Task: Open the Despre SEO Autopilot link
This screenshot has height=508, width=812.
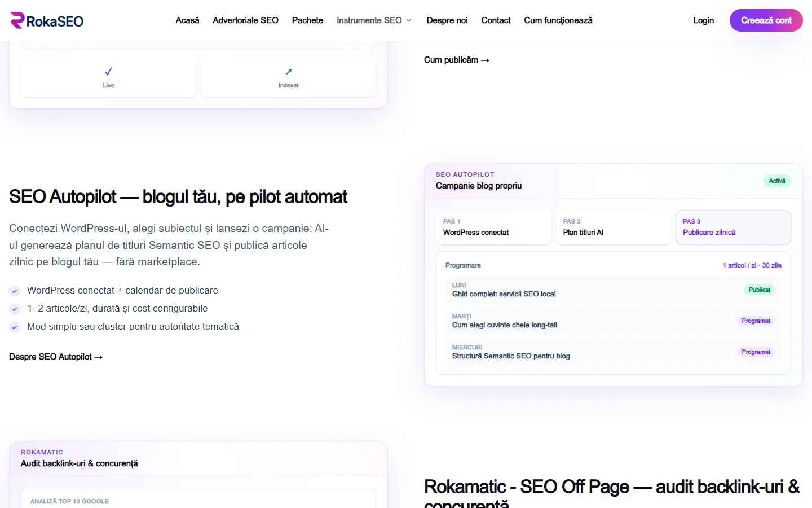Action: [x=56, y=357]
